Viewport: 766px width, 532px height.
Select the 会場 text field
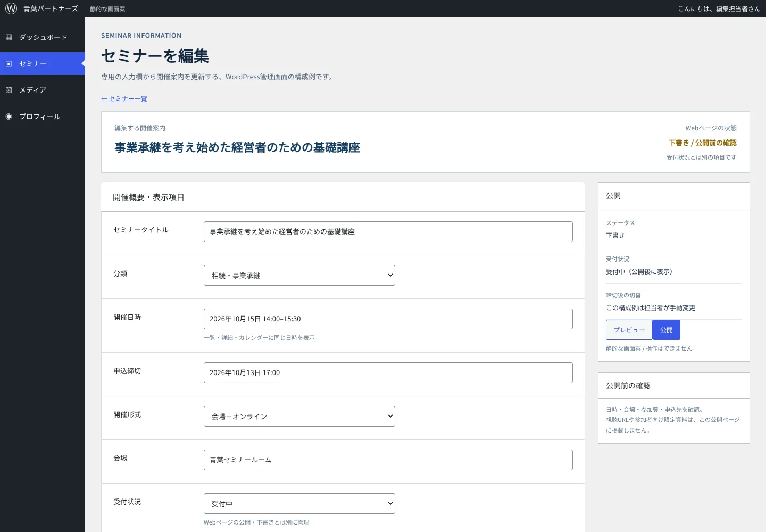(388, 460)
